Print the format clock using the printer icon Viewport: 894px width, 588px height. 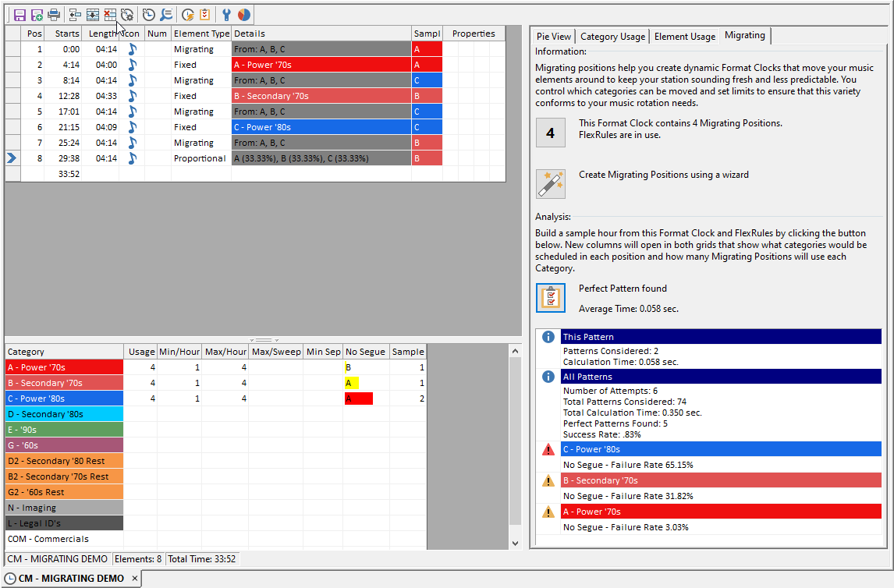pyautogui.click(x=54, y=15)
